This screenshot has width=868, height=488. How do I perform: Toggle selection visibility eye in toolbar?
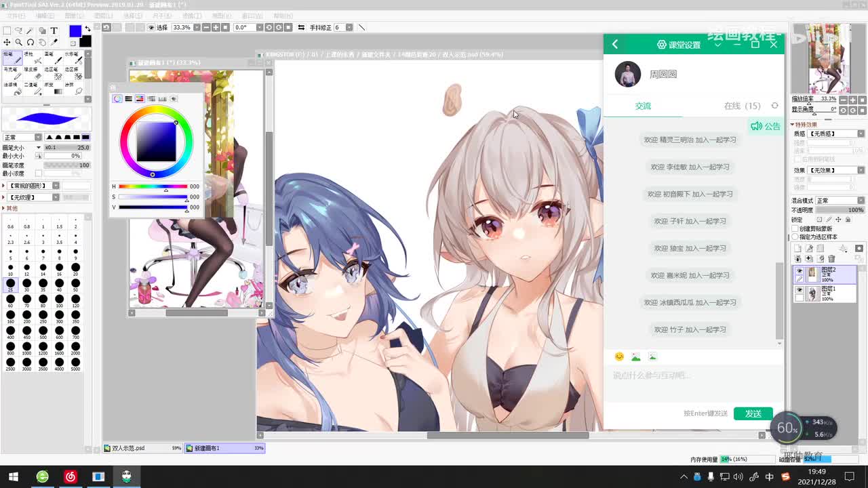click(151, 28)
